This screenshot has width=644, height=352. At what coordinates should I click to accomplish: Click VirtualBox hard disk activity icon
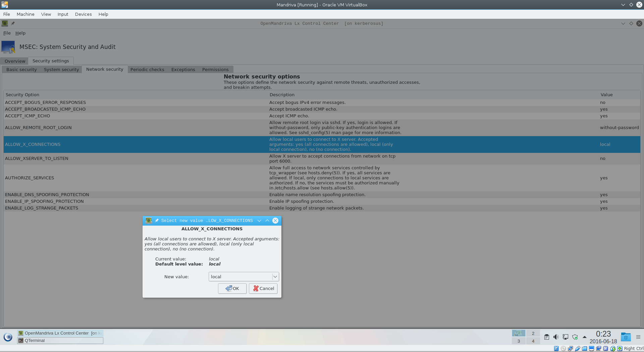[556, 349]
